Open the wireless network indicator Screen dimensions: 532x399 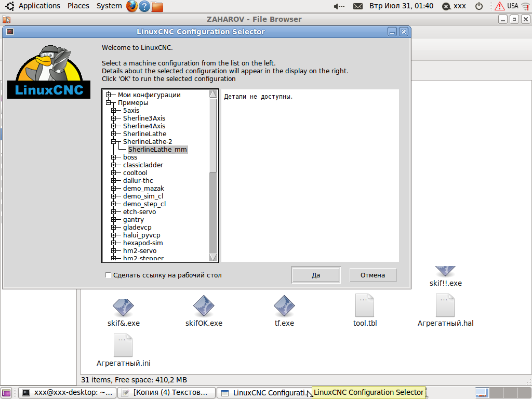click(525, 6)
